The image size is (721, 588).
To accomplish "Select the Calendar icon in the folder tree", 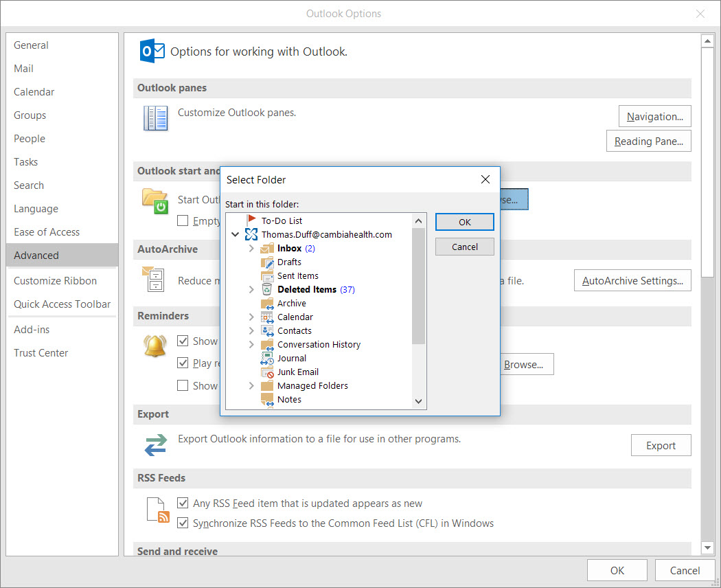I will (x=267, y=317).
